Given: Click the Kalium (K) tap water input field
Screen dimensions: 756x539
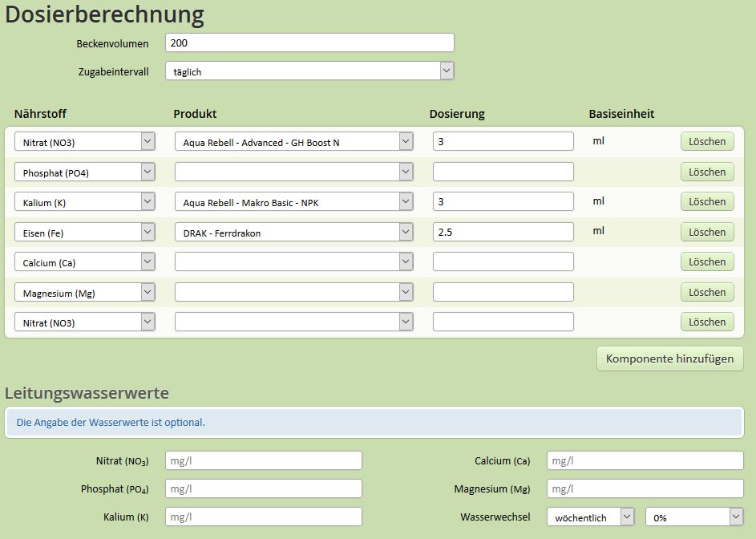Looking at the screenshot, I should 264,517.
